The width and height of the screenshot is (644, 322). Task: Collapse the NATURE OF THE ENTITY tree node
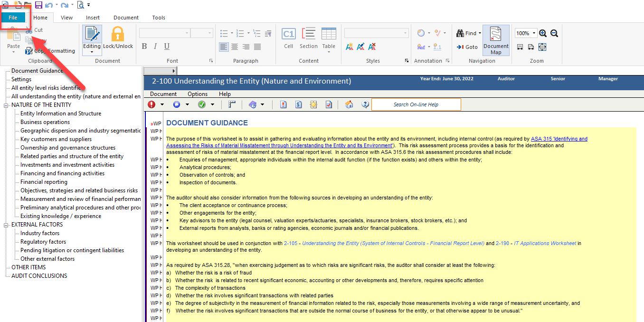pyautogui.click(x=6, y=105)
